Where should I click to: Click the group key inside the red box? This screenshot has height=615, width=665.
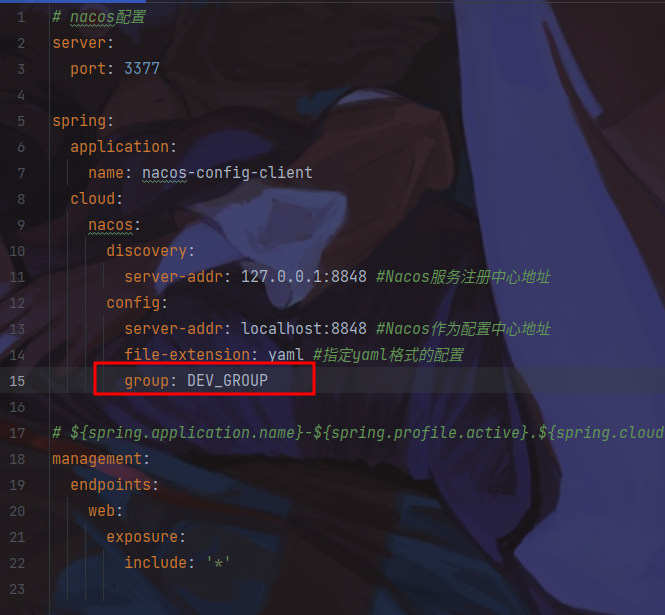(x=146, y=380)
